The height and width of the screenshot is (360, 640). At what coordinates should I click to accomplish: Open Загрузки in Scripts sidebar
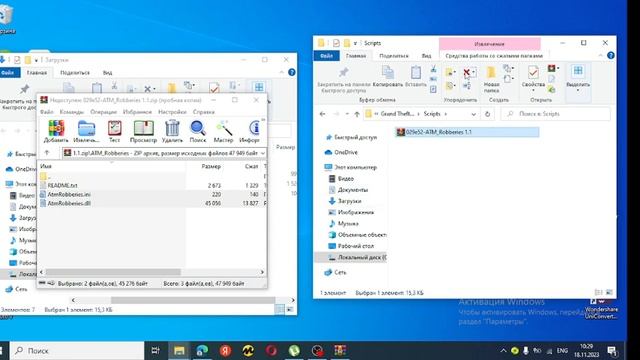[x=345, y=201]
